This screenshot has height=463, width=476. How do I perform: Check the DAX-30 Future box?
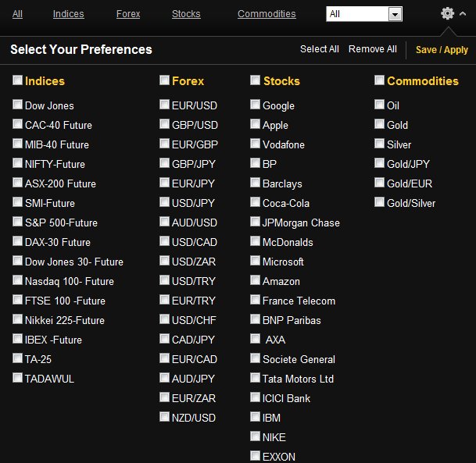tap(18, 241)
